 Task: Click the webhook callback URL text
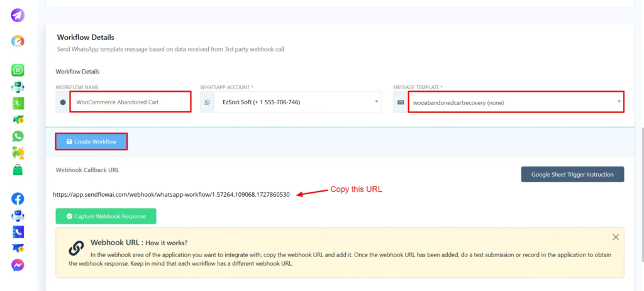point(171,195)
